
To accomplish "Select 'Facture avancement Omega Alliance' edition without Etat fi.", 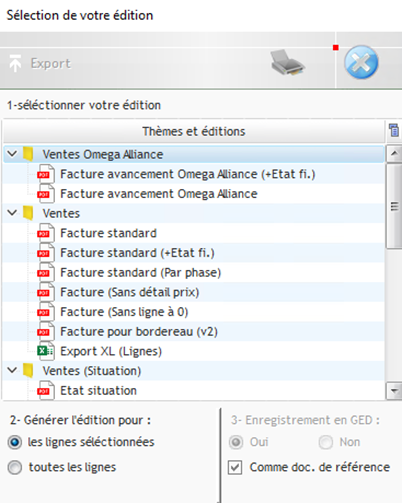I will 159,194.
